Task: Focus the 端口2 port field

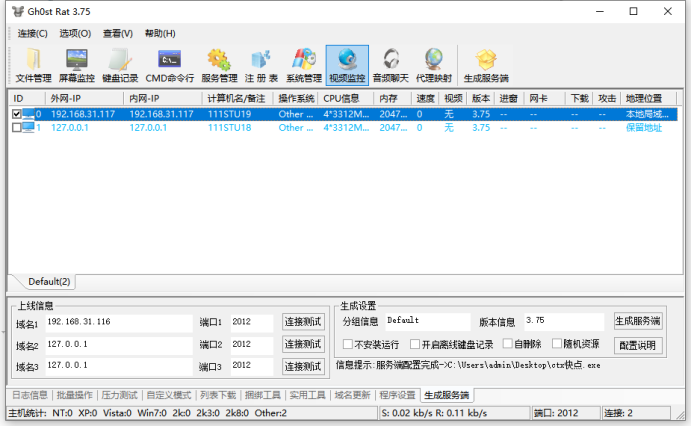Action: click(252, 345)
